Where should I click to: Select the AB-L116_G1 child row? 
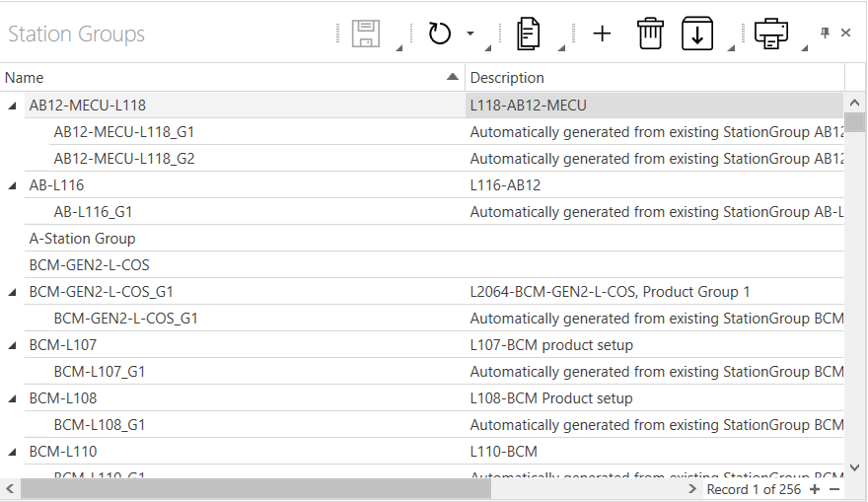tap(446, 211)
